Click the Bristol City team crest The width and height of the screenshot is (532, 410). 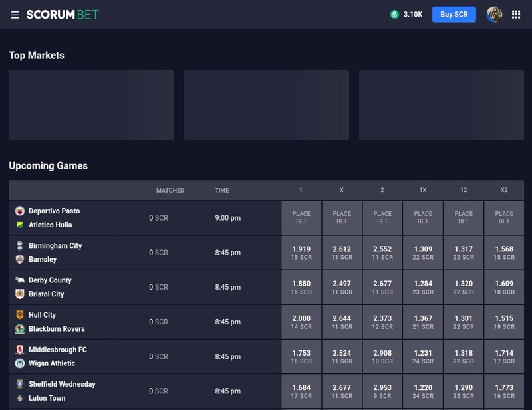point(20,294)
